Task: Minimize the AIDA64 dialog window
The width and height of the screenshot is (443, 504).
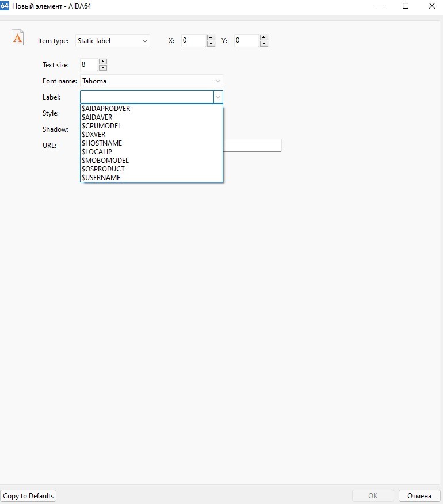Action: tap(380, 6)
